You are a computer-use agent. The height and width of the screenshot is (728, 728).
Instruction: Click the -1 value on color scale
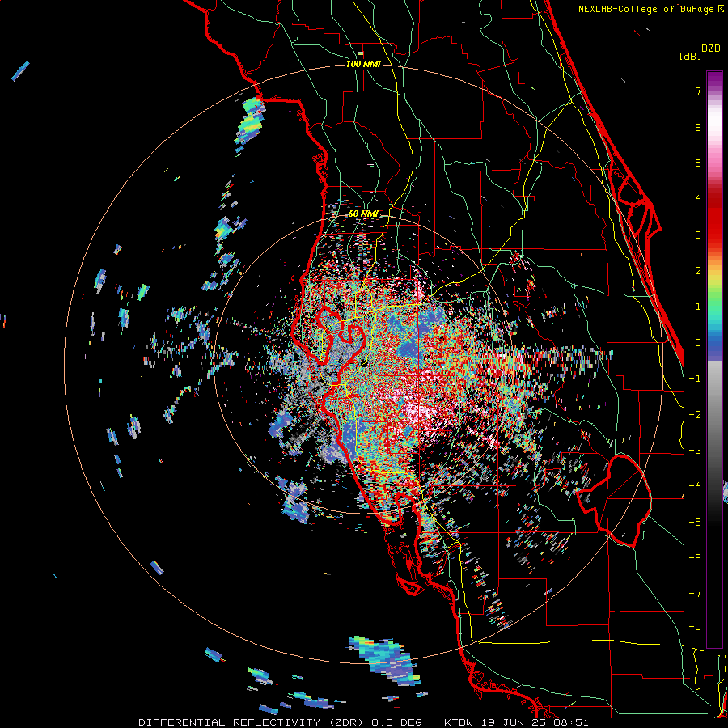695,379
